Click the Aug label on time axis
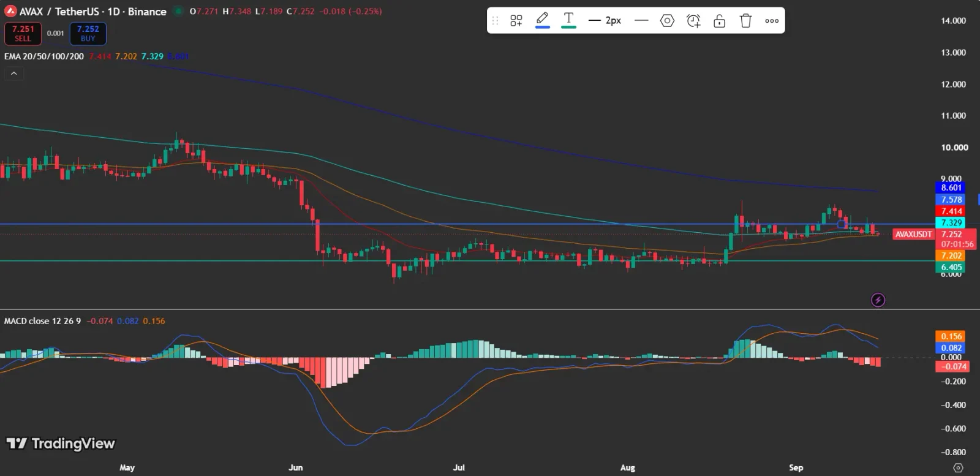 [x=628, y=467]
